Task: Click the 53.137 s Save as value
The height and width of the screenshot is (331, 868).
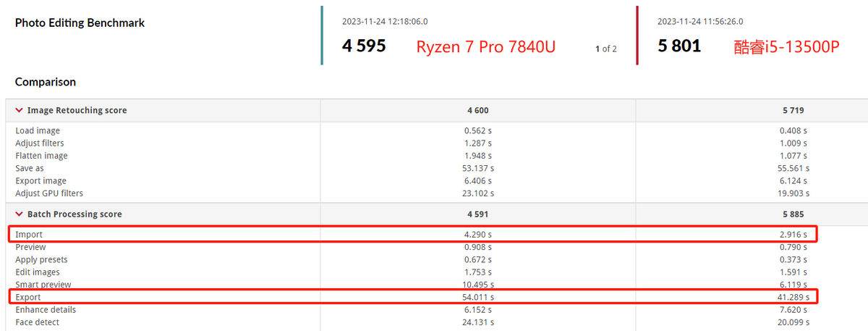Action: (478, 168)
